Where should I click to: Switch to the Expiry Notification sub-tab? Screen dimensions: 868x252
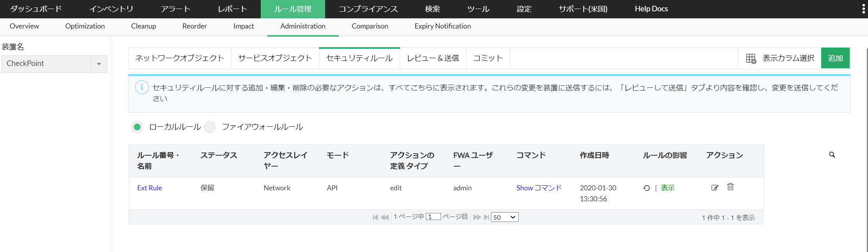click(443, 26)
